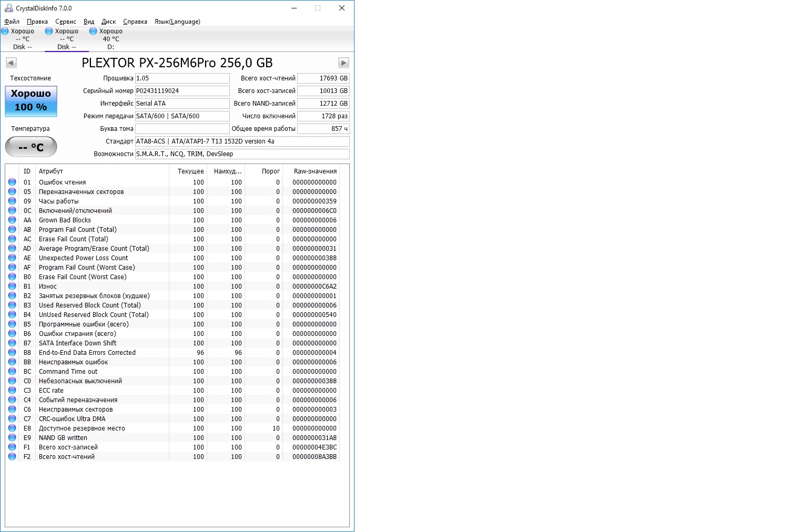Click the status orb for Used Reserved Block Count (Total)

(x=12, y=305)
